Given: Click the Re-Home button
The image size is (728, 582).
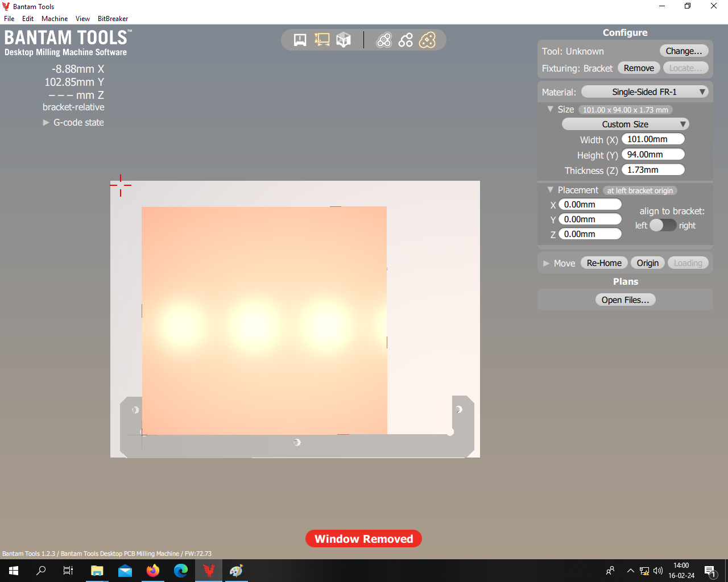Looking at the screenshot, I should tap(604, 263).
